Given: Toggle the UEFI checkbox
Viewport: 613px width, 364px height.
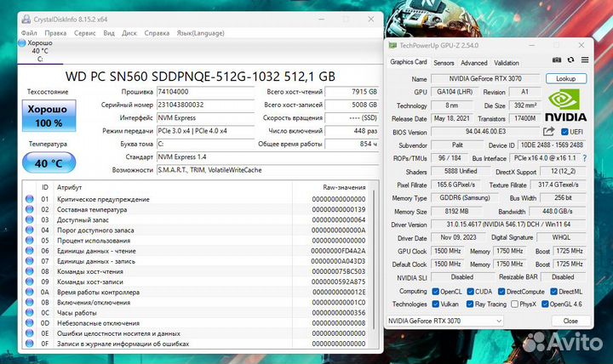Looking at the screenshot, I should click(564, 132).
